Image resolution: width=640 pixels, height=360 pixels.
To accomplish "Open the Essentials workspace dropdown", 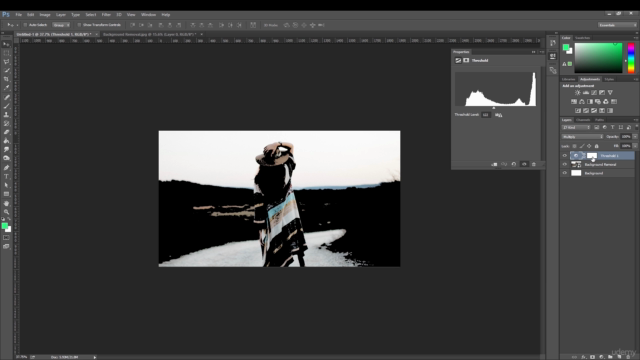I will [x=617, y=25].
